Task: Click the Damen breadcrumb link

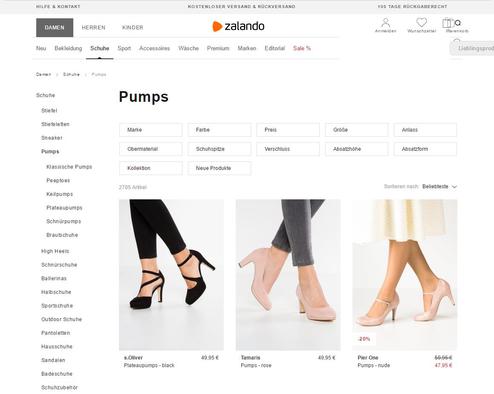Action: [x=43, y=74]
